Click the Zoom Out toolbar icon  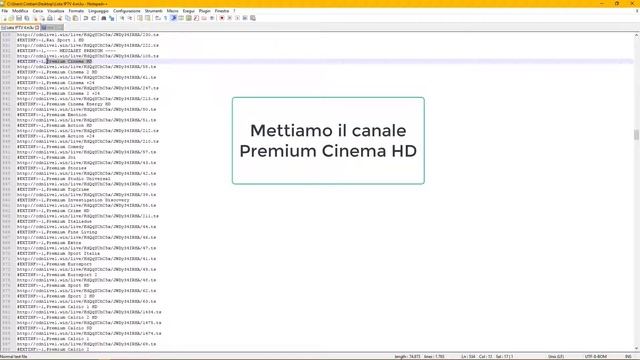coord(131,18)
